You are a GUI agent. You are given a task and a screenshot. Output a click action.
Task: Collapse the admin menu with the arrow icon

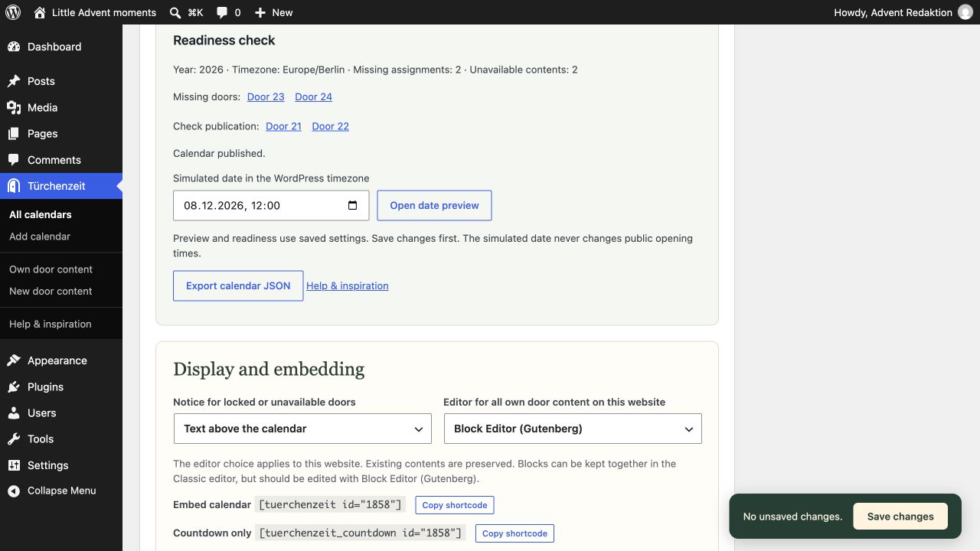tap(14, 491)
